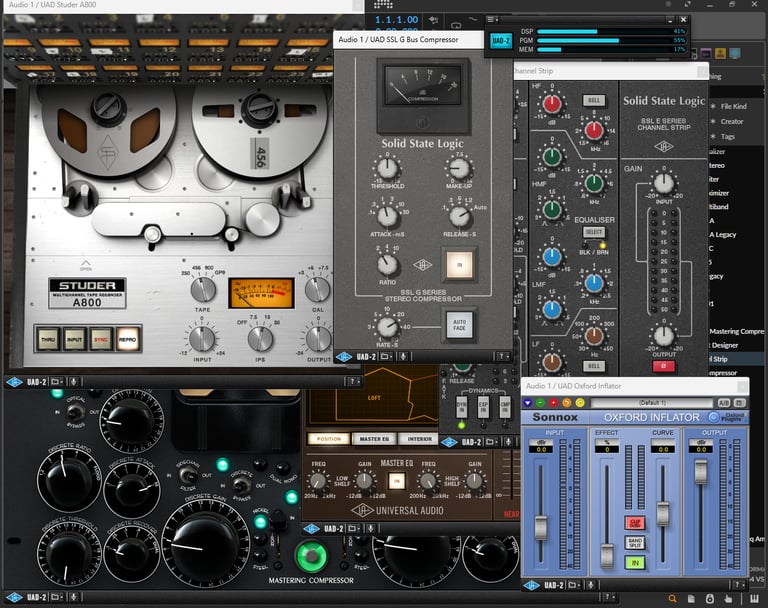Toggle the green IN button on Oxford Inflator

[x=635, y=562]
